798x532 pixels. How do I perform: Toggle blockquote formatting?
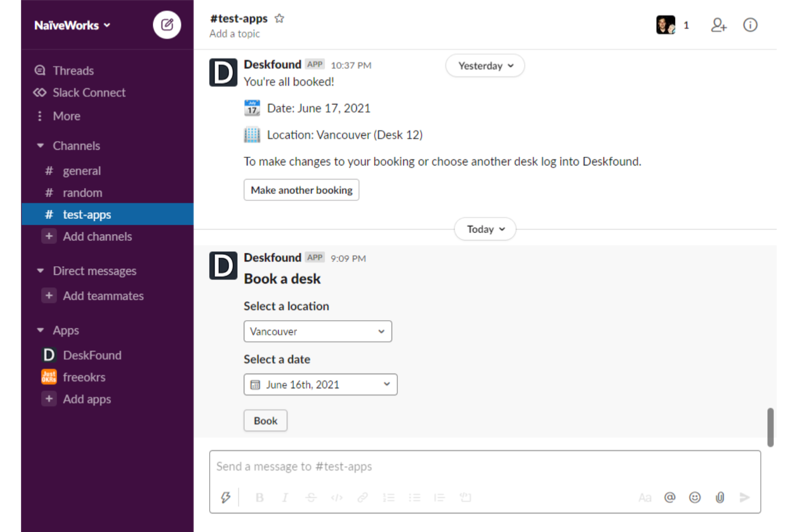439,497
